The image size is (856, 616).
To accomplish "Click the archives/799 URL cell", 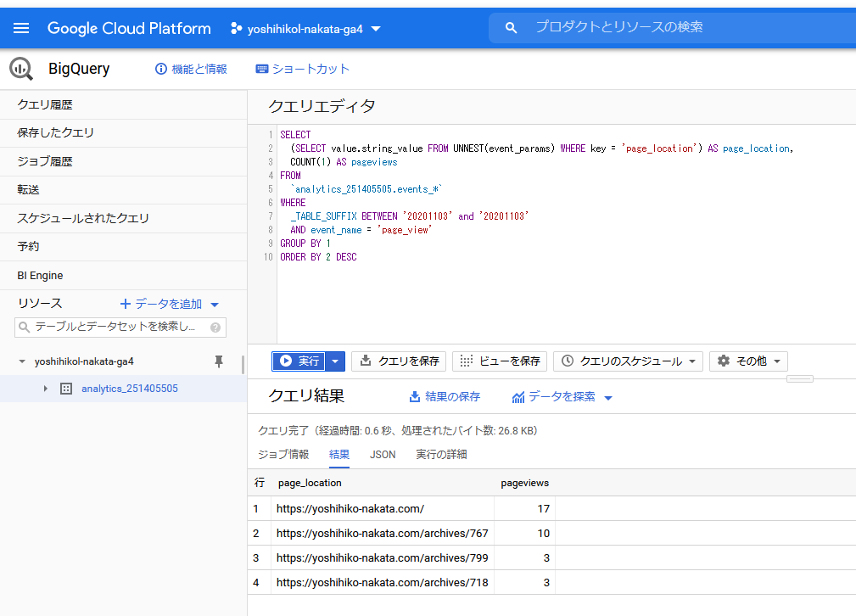I will click(x=382, y=557).
